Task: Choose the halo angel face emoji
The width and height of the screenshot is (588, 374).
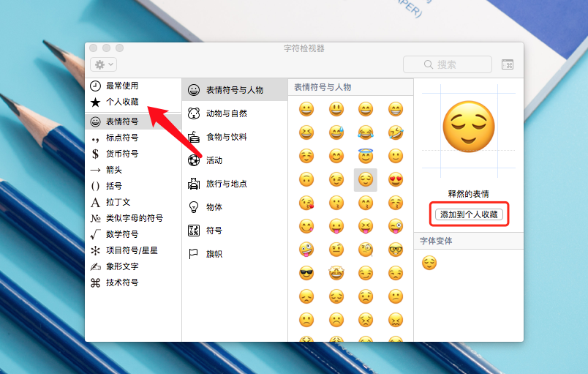Action: (x=366, y=156)
